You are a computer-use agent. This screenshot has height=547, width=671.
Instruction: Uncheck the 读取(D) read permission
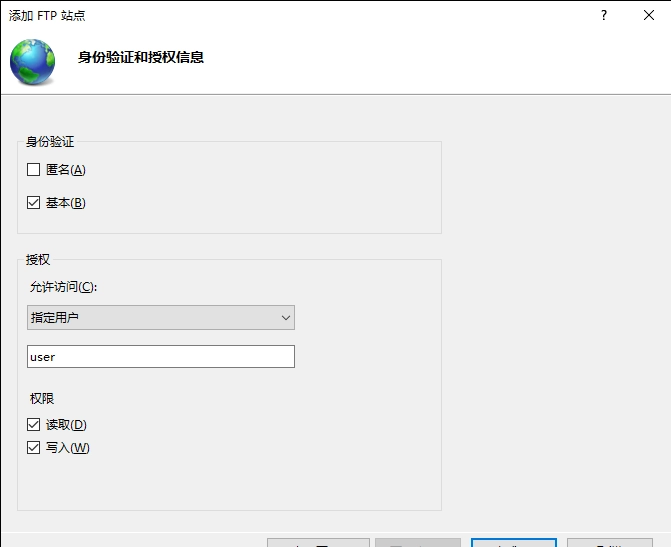pyautogui.click(x=33, y=425)
